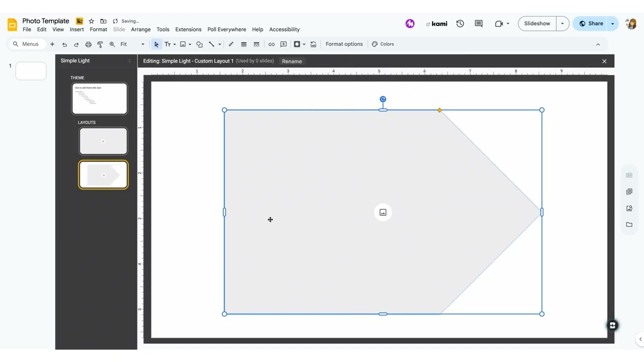
Task: Choose the Select arrow cursor tool
Action: [156, 44]
